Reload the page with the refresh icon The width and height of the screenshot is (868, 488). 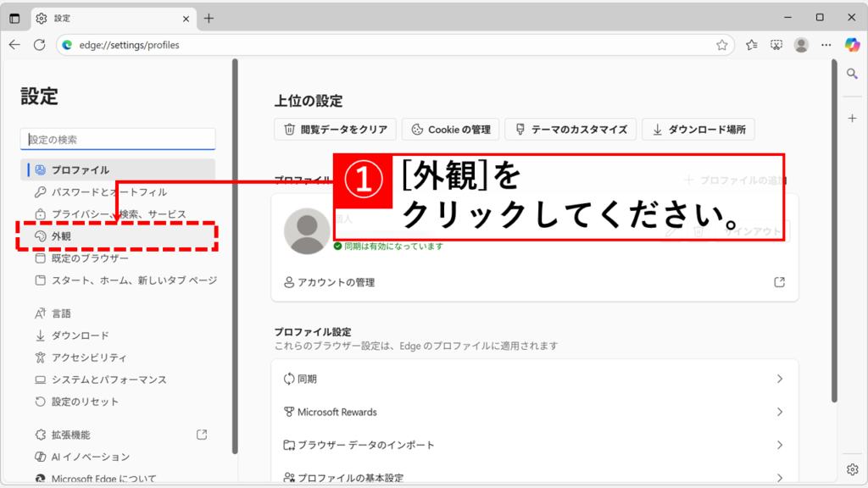pyautogui.click(x=40, y=45)
